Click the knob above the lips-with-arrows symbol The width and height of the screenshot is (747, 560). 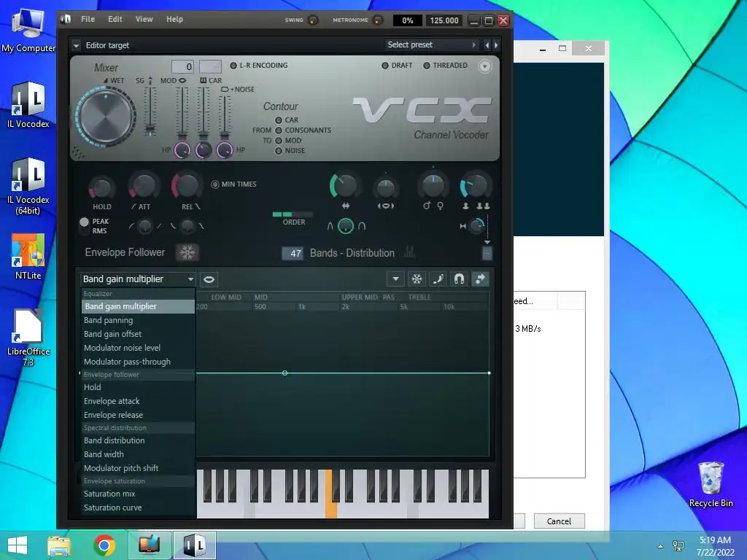[x=385, y=188]
